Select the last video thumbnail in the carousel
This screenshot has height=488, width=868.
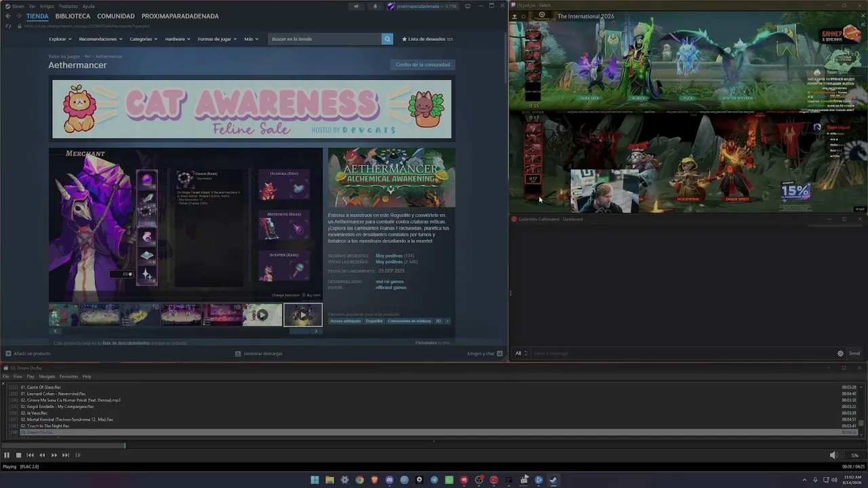coord(302,314)
